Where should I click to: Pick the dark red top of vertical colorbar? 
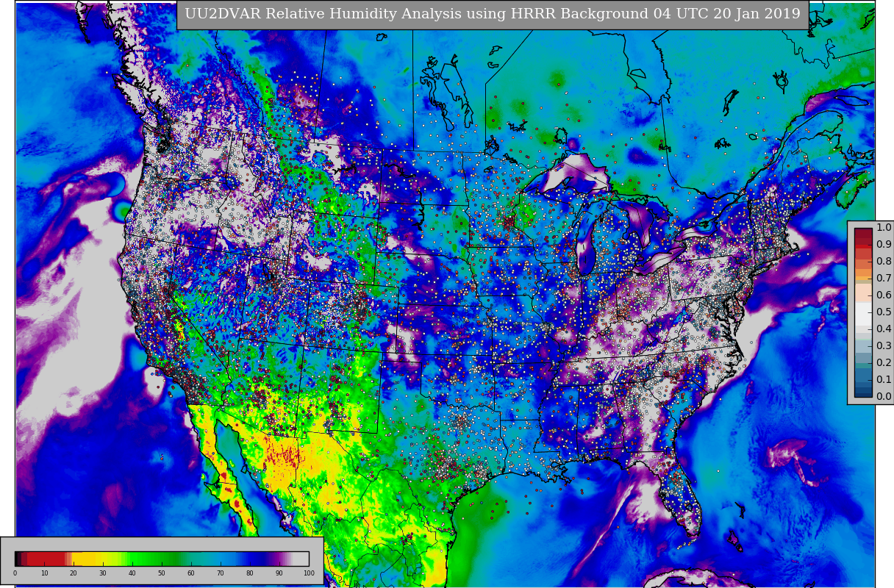[x=863, y=235]
